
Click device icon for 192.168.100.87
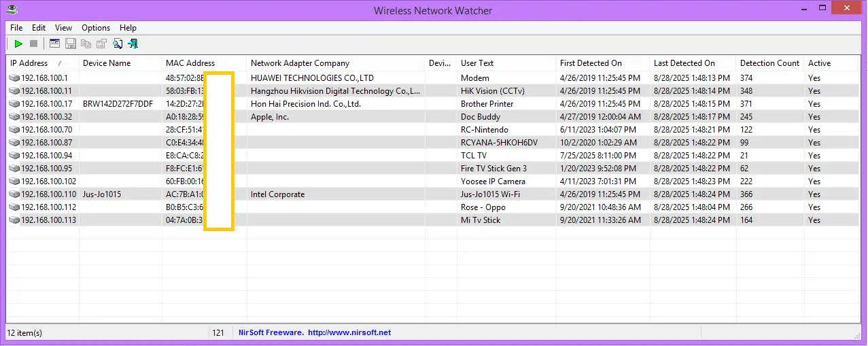tap(14, 143)
